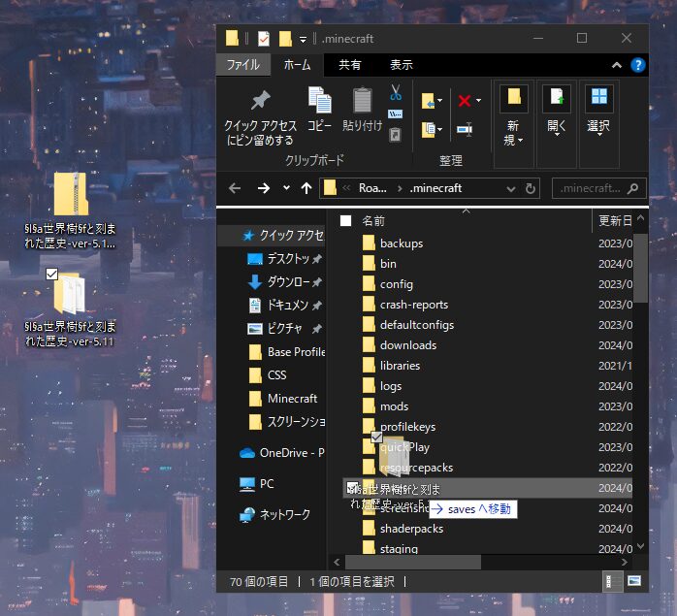The image size is (677, 616).
Task: Open the Move to dropdown arrow
Action: (x=440, y=101)
